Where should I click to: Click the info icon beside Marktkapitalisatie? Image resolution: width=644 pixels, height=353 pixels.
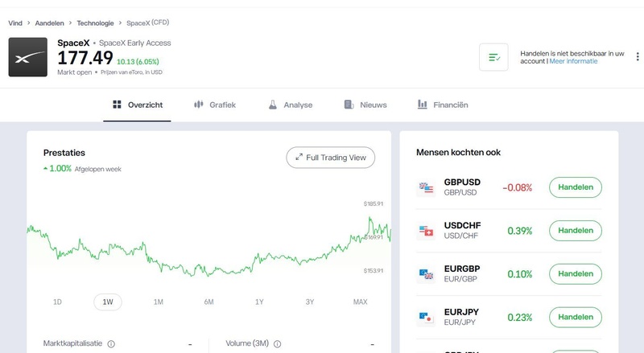coord(111,344)
